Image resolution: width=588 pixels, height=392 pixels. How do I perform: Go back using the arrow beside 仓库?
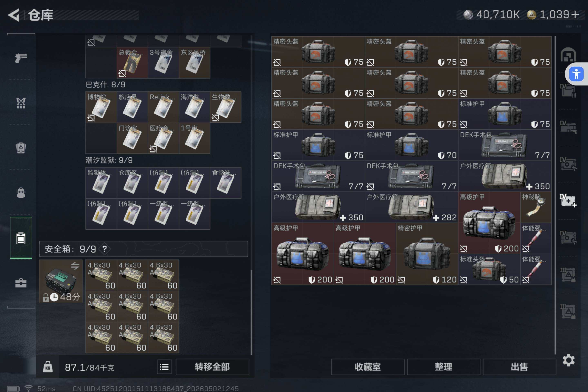point(14,15)
